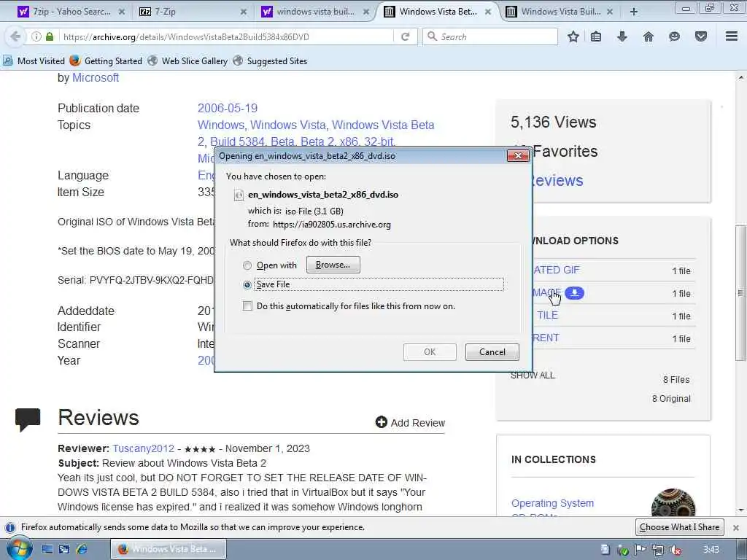Viewport: 747px width, 560px height.
Task: Click the Firefox Search box
Action: click(490, 36)
